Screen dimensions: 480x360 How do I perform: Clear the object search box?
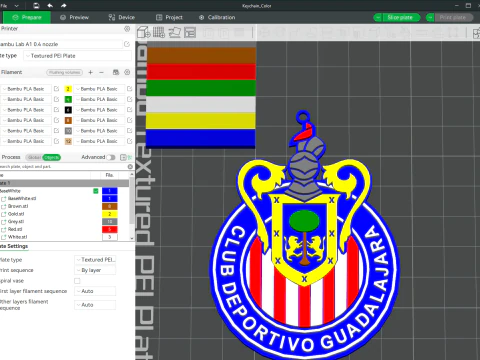pos(130,166)
